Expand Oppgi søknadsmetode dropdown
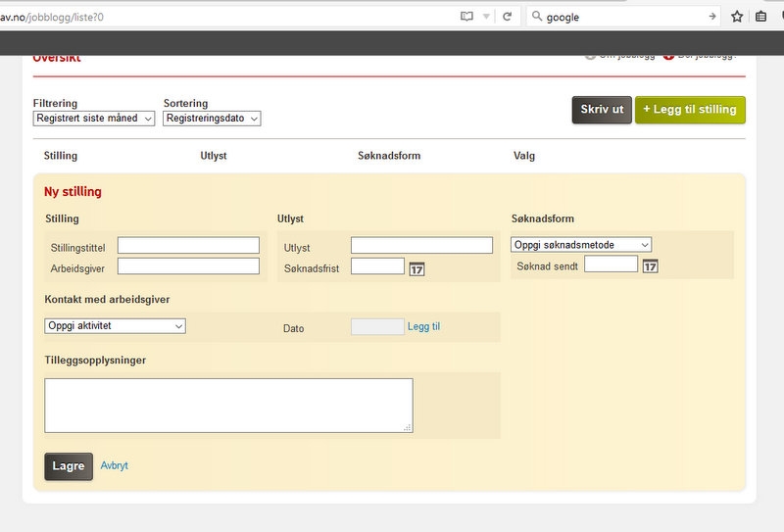This screenshot has width=784, height=532. pos(581,245)
